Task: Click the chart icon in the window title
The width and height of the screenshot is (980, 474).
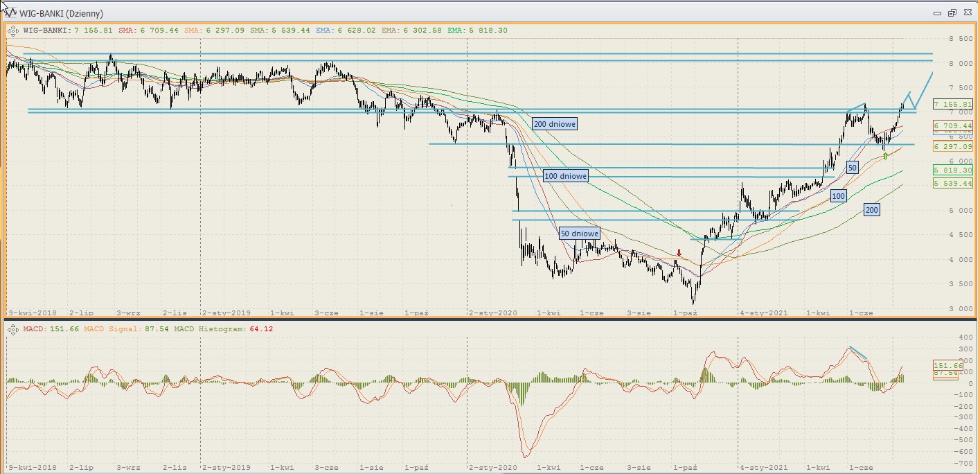Action: [9, 12]
